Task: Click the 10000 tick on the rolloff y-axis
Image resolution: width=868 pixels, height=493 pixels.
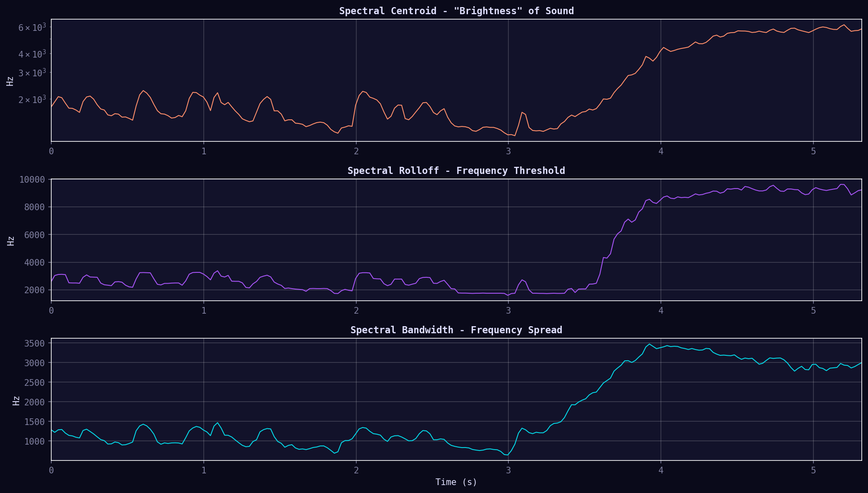Action: 32,180
